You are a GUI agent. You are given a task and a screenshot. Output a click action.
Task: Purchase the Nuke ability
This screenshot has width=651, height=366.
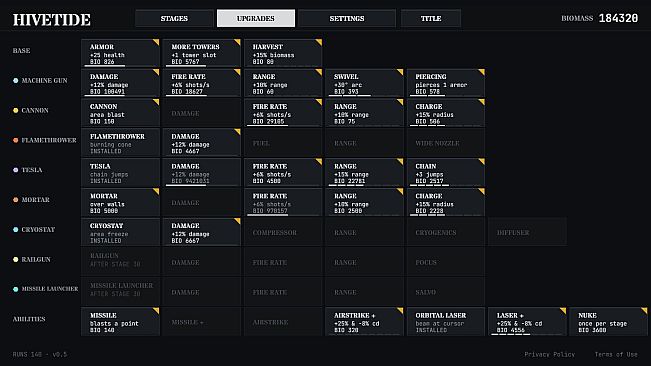[609, 322]
